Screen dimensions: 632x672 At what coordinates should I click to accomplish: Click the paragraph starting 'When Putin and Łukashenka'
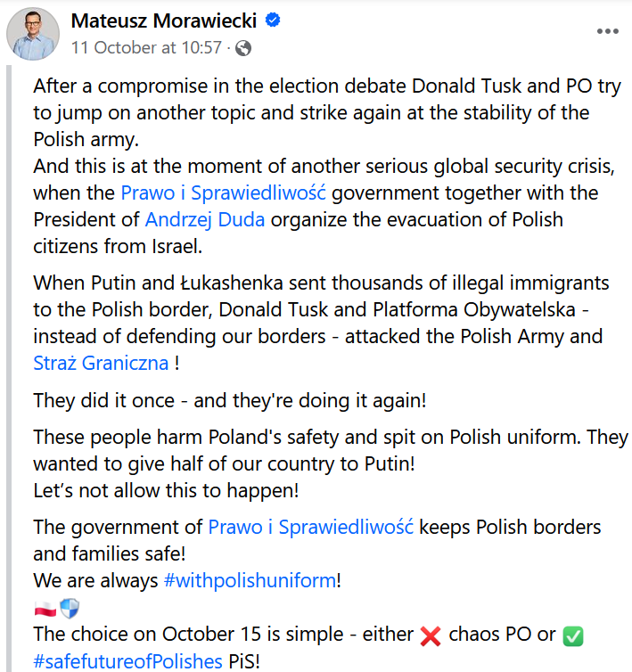pos(321,324)
